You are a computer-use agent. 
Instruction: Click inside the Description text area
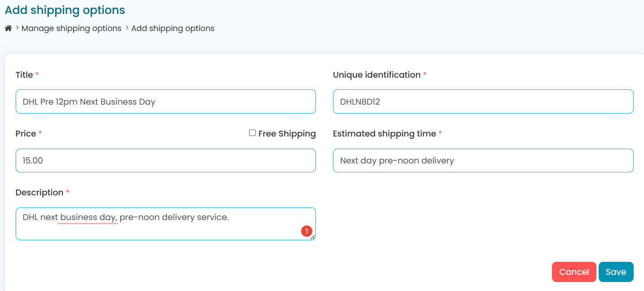166,229
